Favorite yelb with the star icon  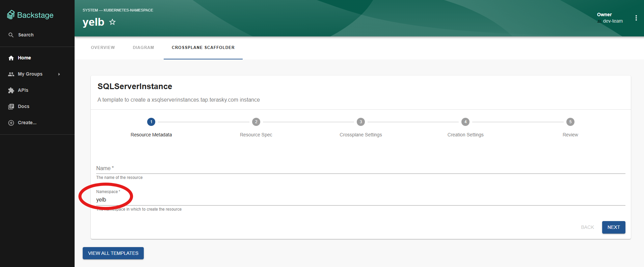tap(112, 22)
